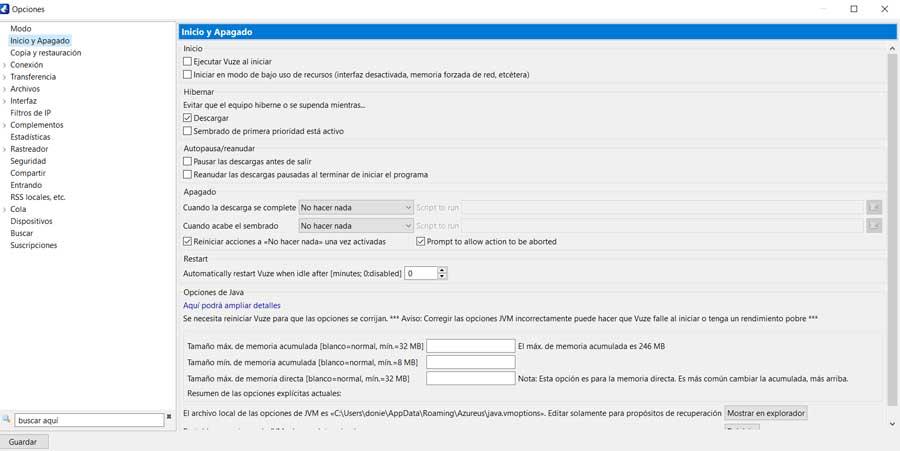The height and width of the screenshot is (451, 900).
Task: Expand the Archivos tree node
Action: 5,89
